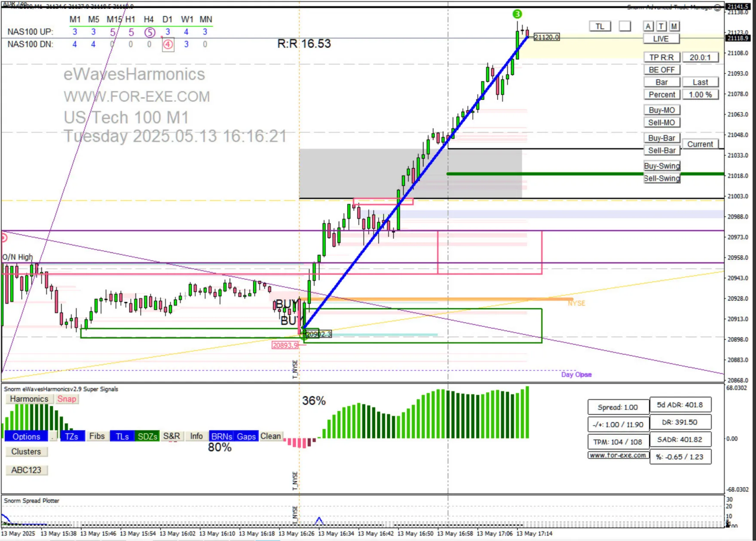Open the "Current" selector near Sell-Bar

click(700, 144)
